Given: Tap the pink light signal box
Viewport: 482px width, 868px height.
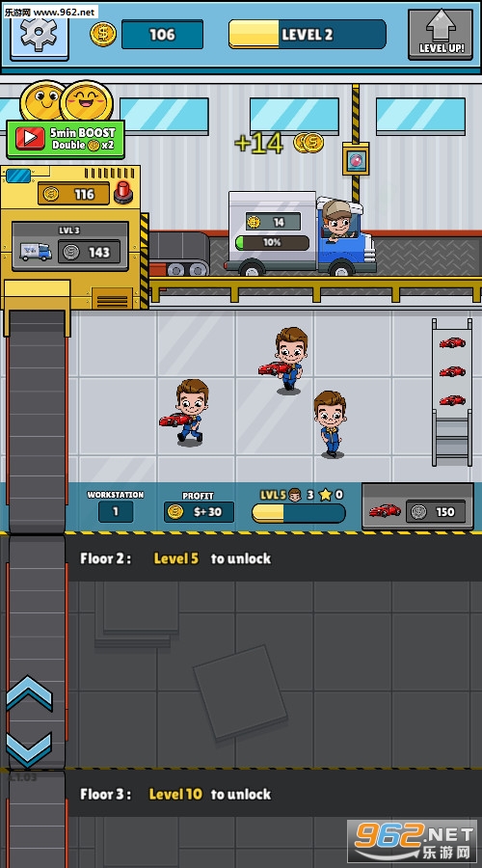Looking at the screenshot, I should pyautogui.click(x=356, y=159).
